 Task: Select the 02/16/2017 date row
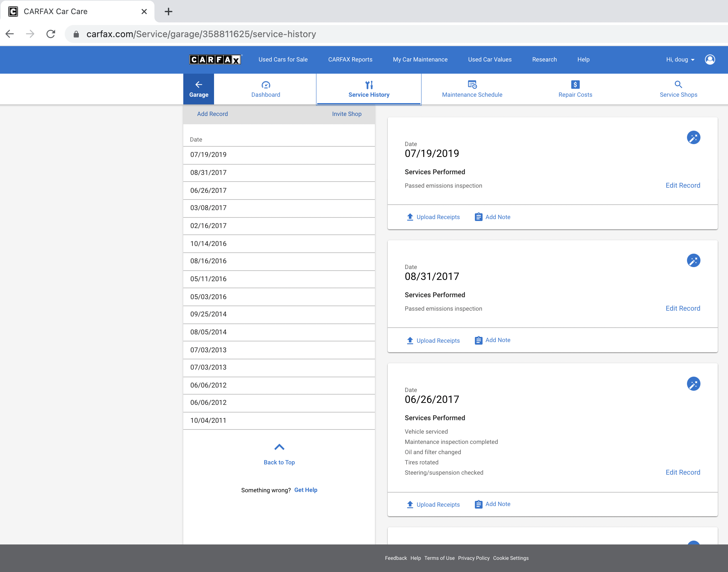tap(279, 226)
